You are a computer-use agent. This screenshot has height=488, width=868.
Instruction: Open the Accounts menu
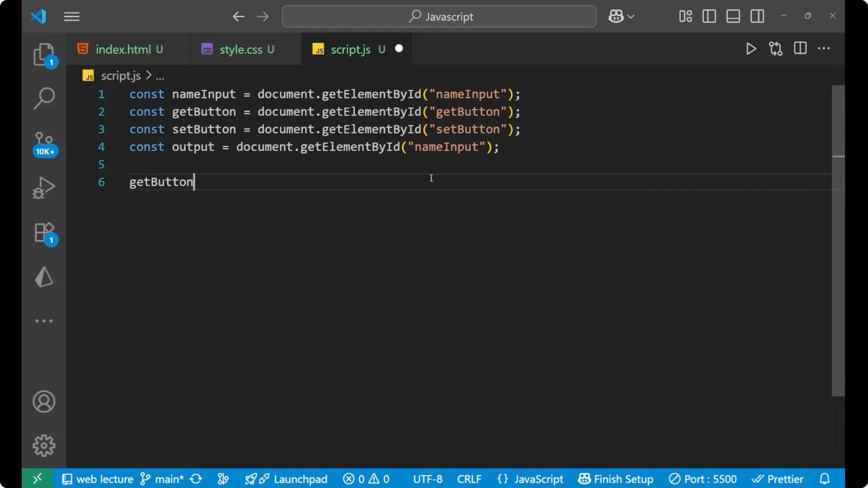tap(44, 402)
